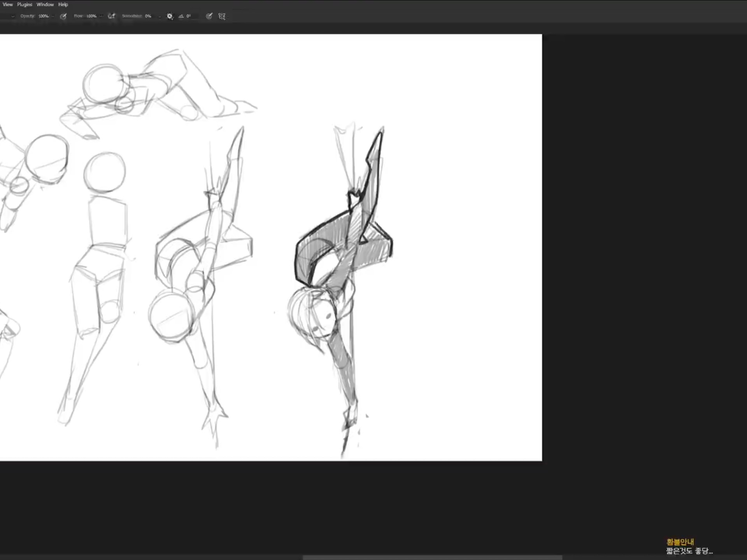Enable airbrush-style build-up icon beside Flow
The width and height of the screenshot is (747, 560).
(112, 16)
